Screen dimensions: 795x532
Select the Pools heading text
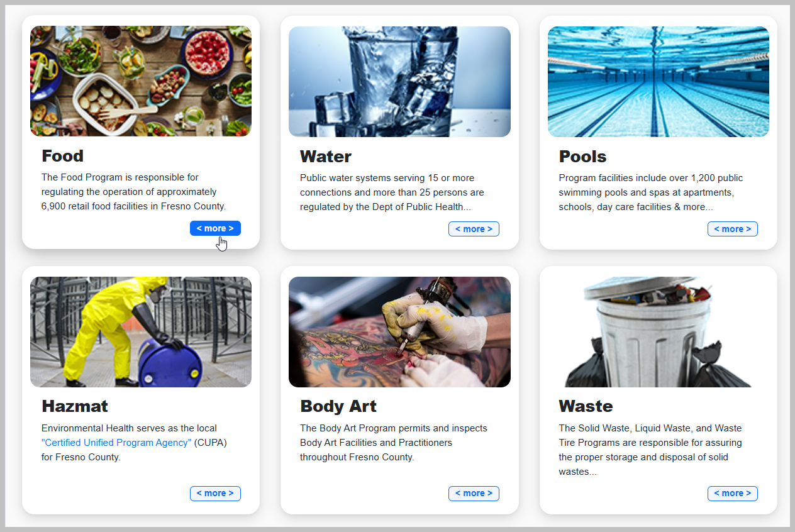[x=582, y=157]
